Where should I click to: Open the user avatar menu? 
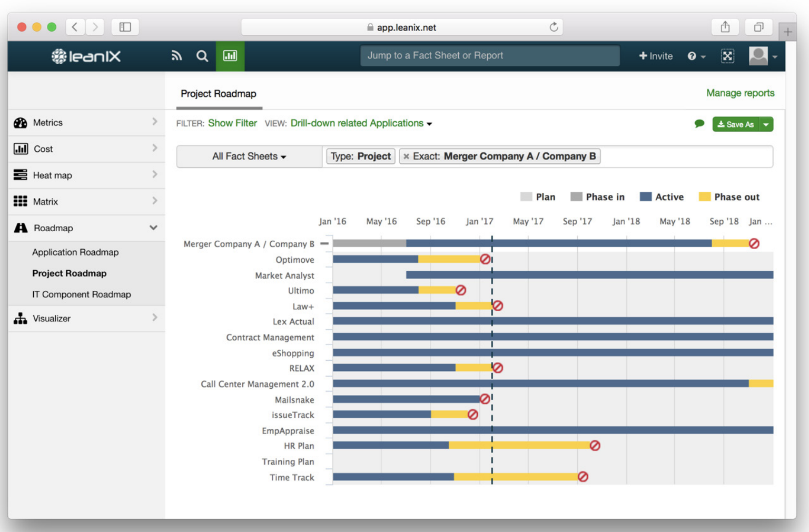click(x=763, y=56)
